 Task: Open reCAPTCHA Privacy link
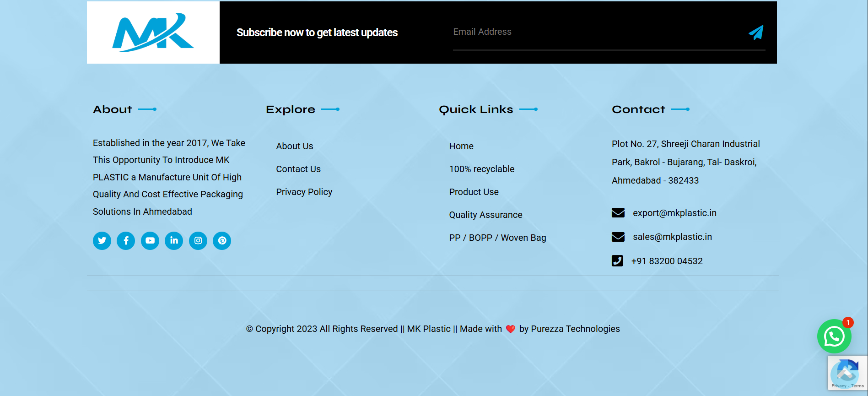point(839,386)
